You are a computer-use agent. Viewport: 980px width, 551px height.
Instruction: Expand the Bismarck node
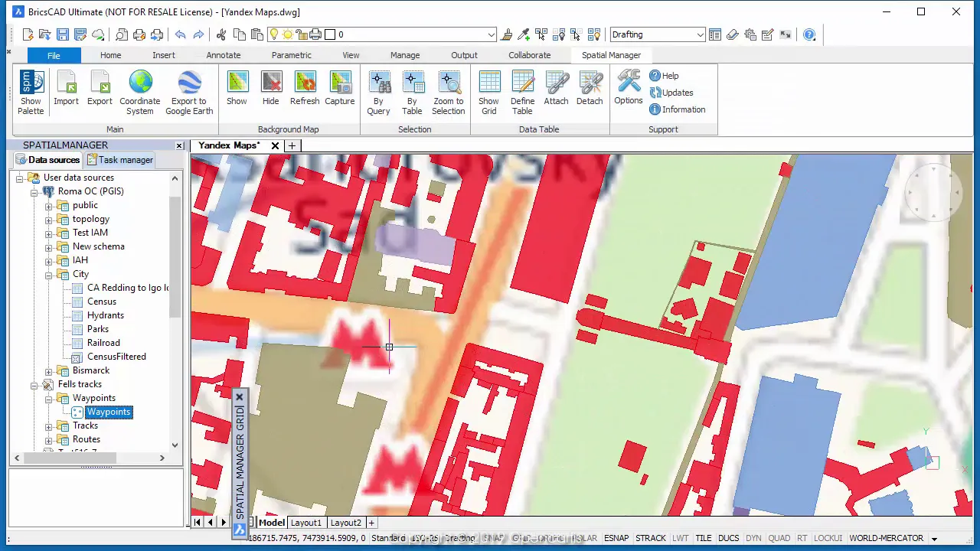(x=48, y=371)
